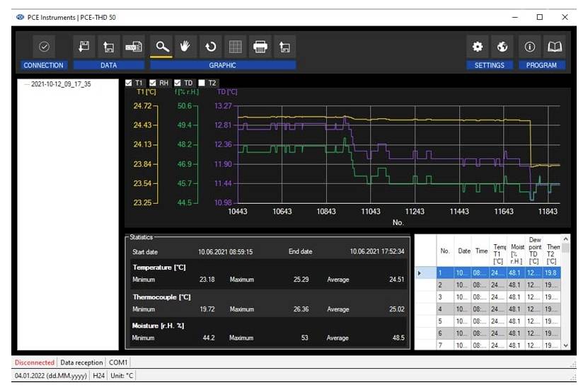Click the Time column header
The width and height of the screenshot is (588, 390).
pos(481,251)
